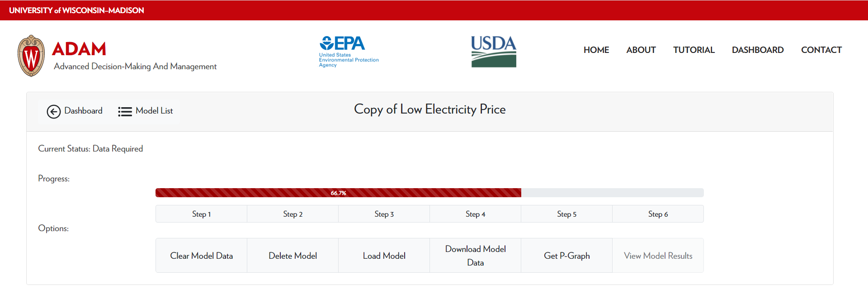This screenshot has width=868, height=299.
Task: Open the ABOUT page
Action: pyautogui.click(x=641, y=50)
